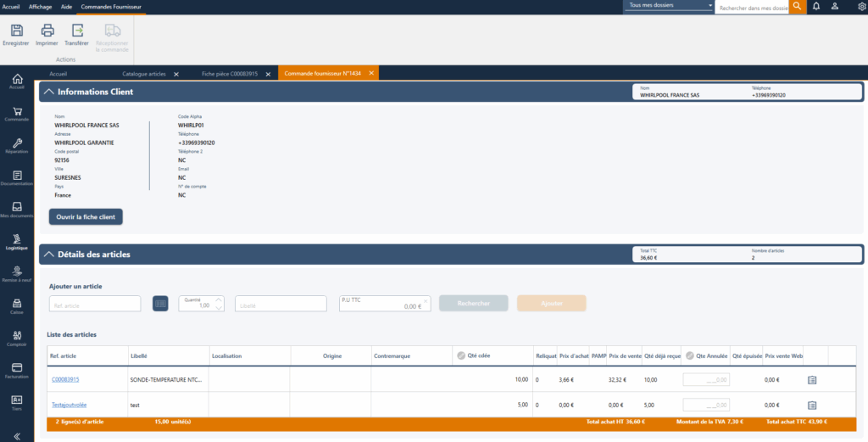Increase the Quantité stepper value
Viewport: 868px width, 442px height.
220,299
